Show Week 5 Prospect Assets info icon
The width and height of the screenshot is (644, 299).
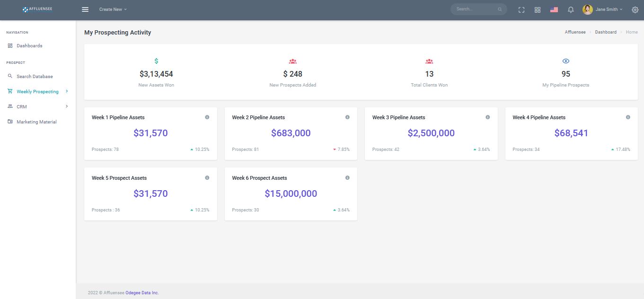tap(207, 178)
